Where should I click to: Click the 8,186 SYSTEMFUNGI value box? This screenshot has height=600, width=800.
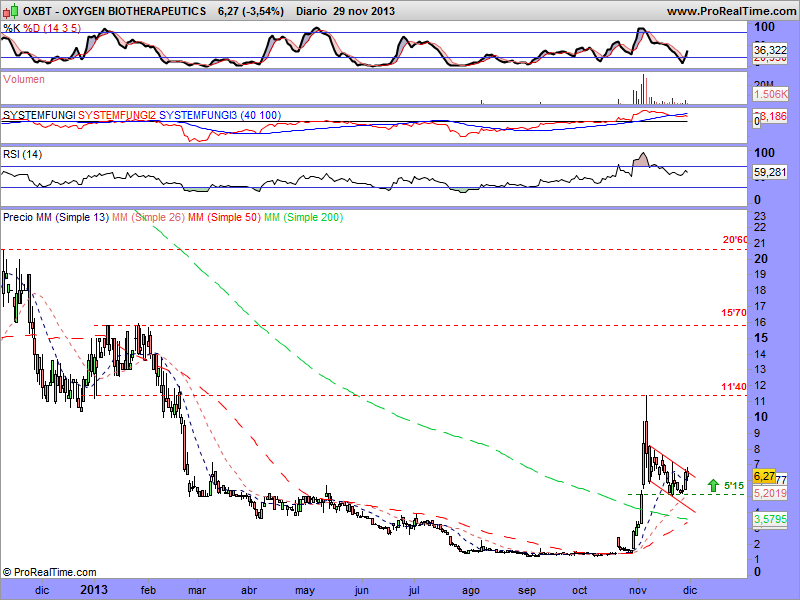pyautogui.click(x=773, y=117)
